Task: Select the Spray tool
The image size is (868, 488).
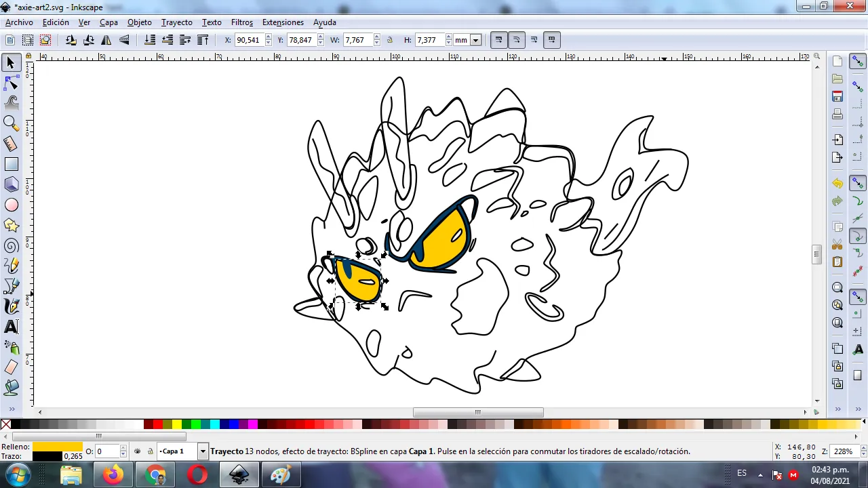Action: point(11,347)
